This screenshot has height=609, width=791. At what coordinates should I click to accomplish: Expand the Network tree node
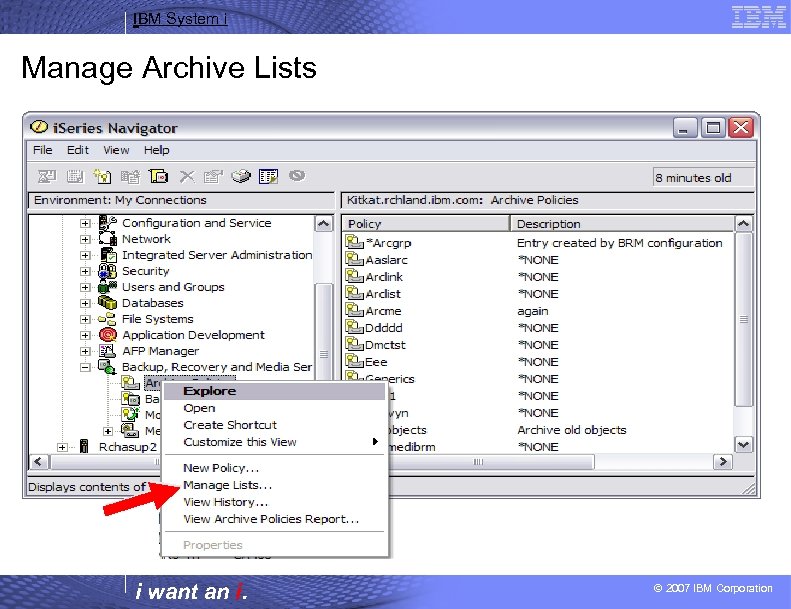(85, 239)
